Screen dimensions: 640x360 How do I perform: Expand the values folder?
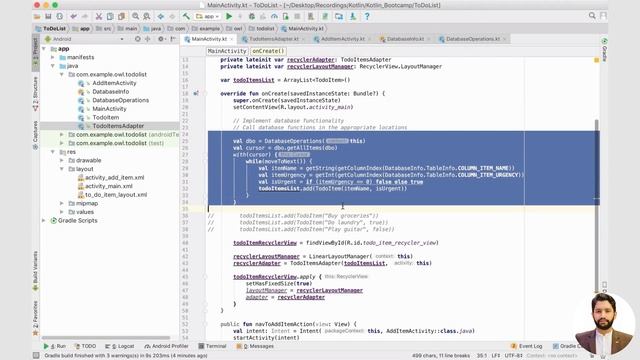(x=62, y=211)
